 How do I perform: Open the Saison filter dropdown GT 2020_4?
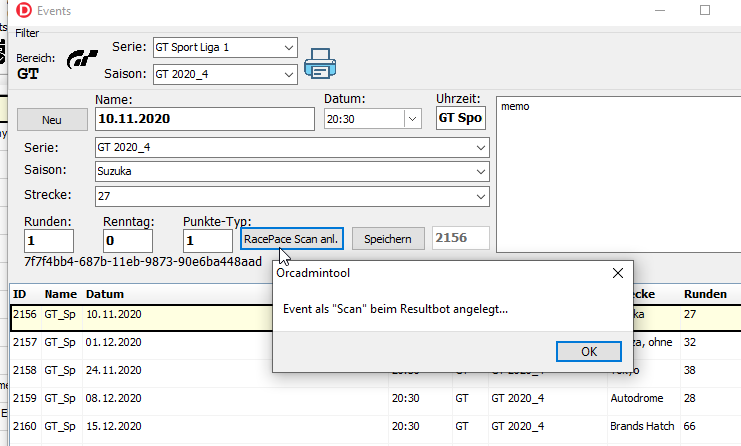(289, 73)
